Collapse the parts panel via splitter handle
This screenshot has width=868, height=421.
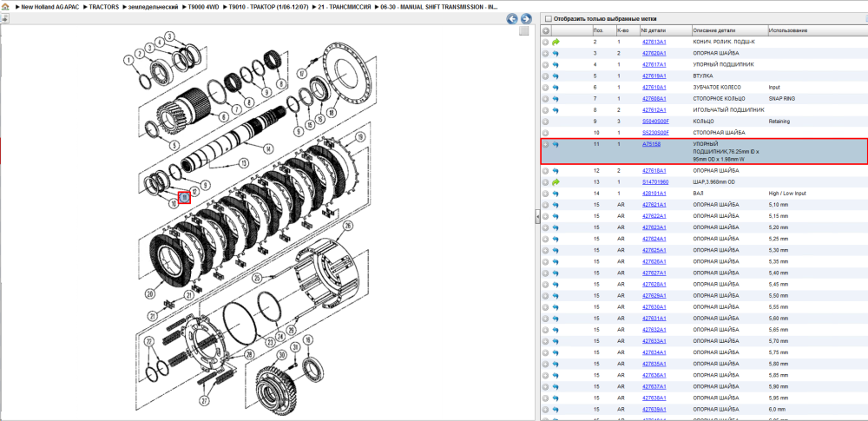point(537,217)
